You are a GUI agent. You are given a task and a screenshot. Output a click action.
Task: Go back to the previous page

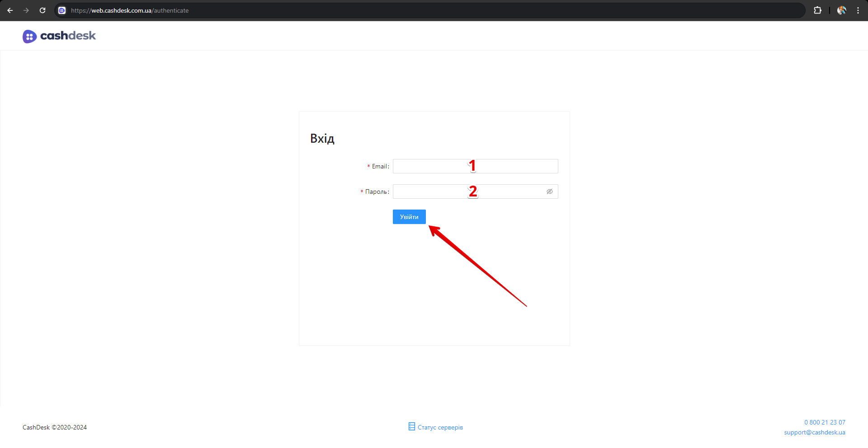[10, 10]
